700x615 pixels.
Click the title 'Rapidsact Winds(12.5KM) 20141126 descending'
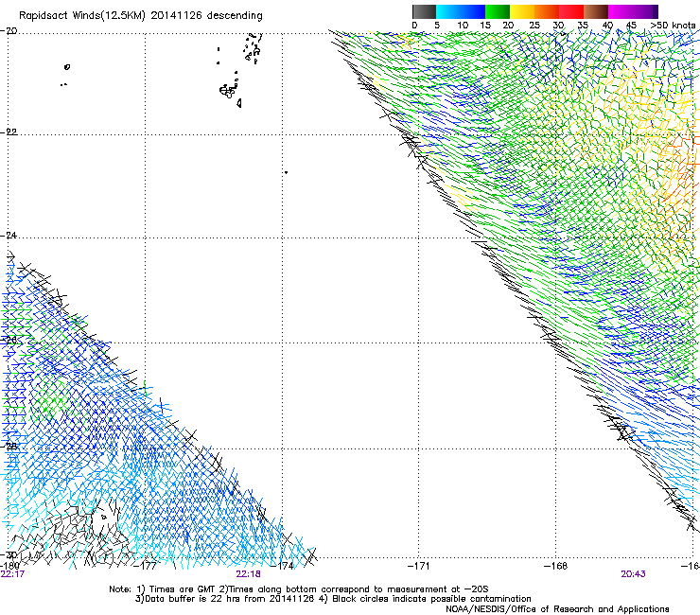[x=141, y=16]
